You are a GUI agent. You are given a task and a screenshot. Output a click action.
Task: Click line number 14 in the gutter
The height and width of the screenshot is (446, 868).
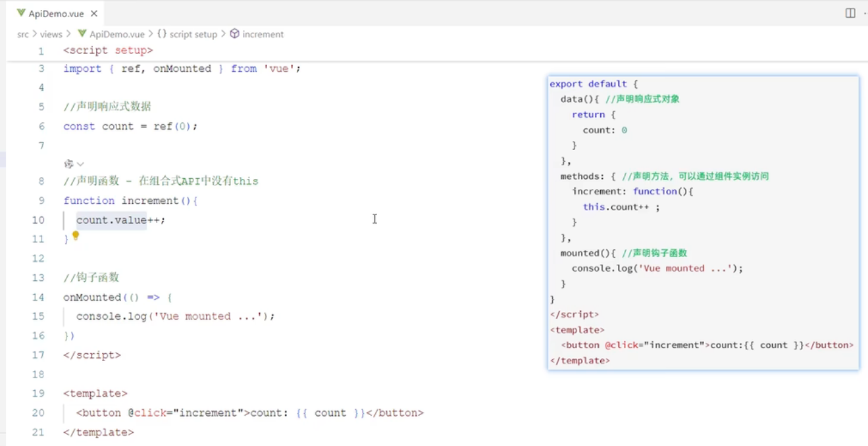coord(38,297)
